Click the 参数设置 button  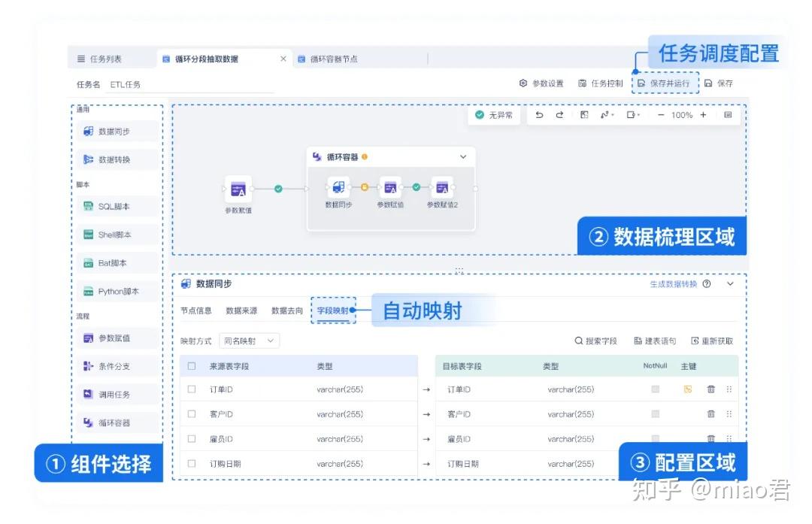pyautogui.click(x=541, y=83)
